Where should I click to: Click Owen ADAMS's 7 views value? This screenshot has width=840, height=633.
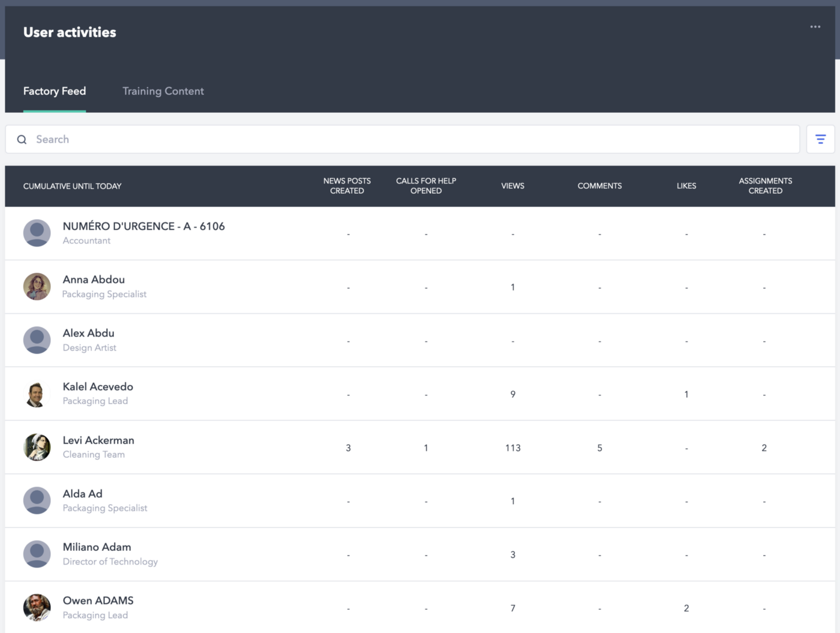(513, 608)
